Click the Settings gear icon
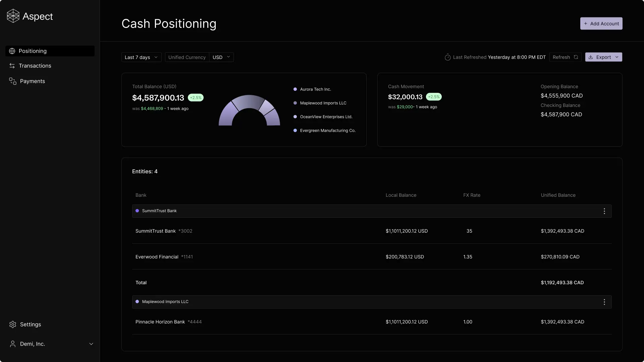 pos(13,324)
